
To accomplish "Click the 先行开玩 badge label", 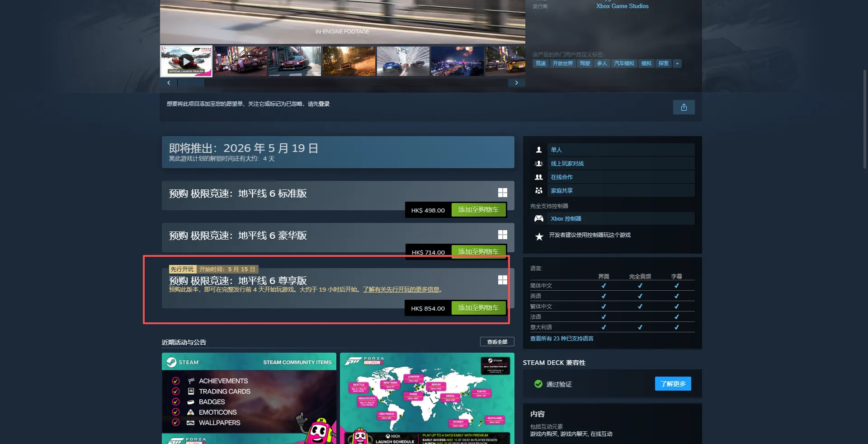I will pyautogui.click(x=182, y=269).
